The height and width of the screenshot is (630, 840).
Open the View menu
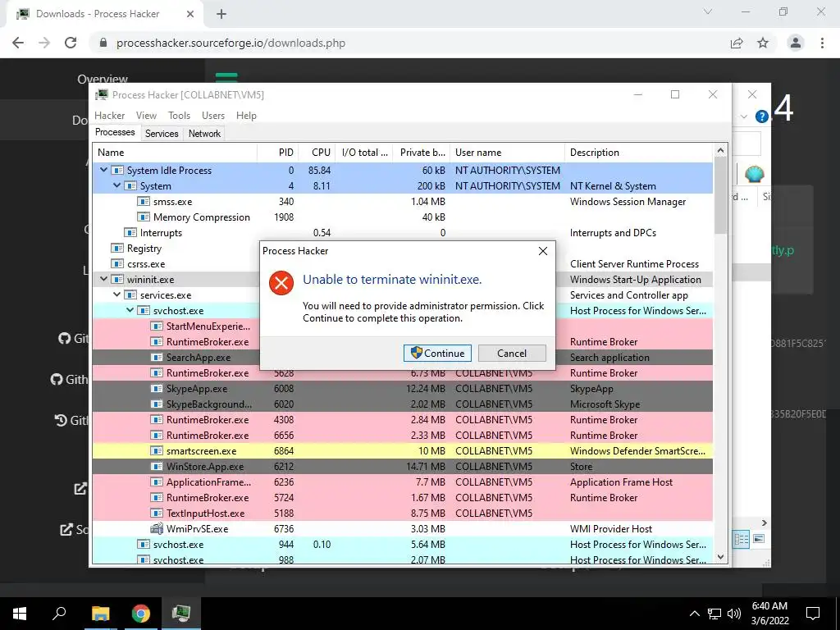[x=146, y=115]
